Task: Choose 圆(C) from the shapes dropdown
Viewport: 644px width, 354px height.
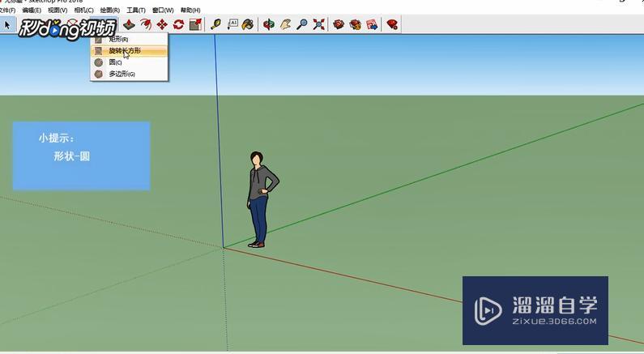Action: coord(129,62)
